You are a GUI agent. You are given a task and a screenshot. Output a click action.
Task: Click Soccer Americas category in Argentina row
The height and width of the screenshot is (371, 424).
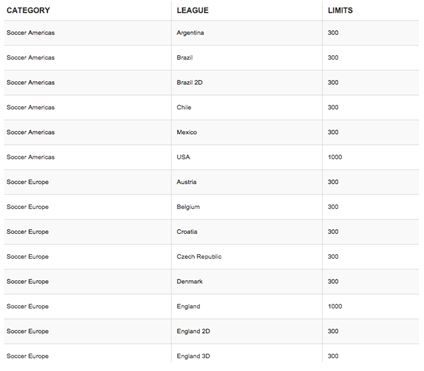tap(30, 33)
